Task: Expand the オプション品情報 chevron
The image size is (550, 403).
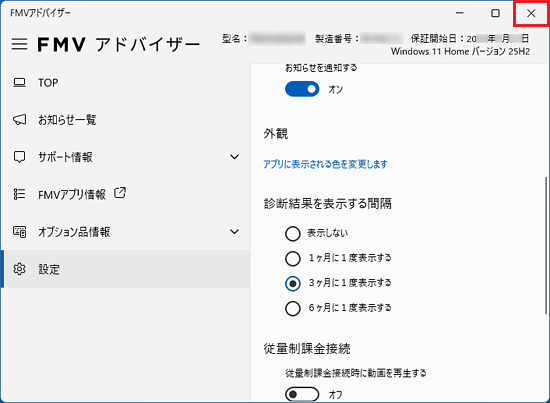Action: click(x=234, y=231)
